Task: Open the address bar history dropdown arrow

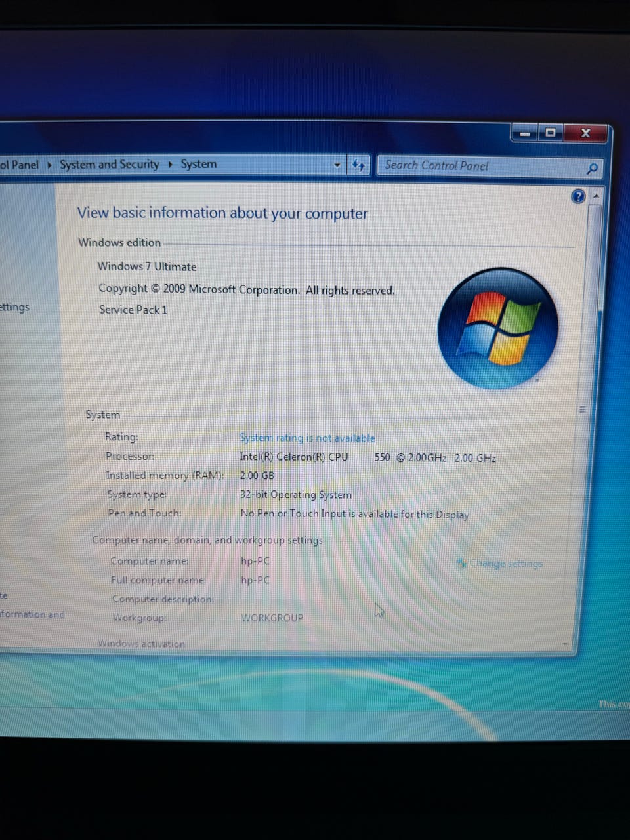Action: [337, 165]
